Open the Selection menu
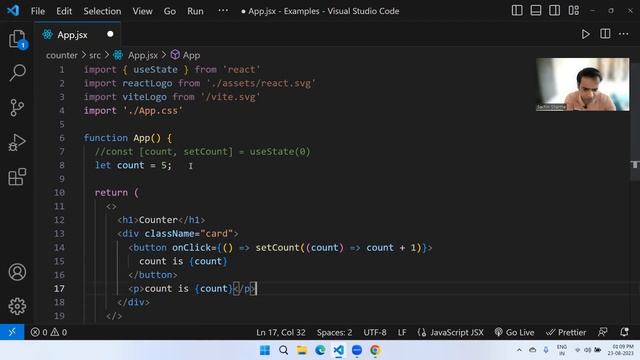The width and height of the screenshot is (640, 360). (102, 11)
